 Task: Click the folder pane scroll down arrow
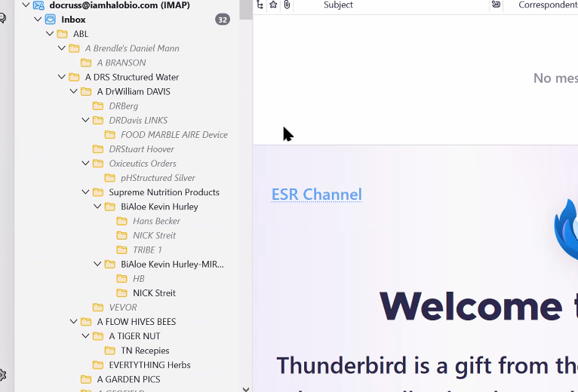coord(246,389)
